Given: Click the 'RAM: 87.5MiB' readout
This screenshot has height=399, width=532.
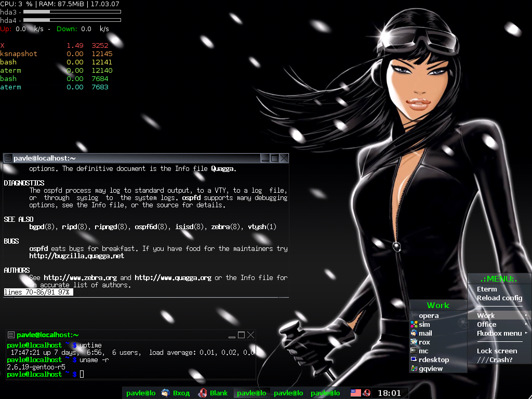Looking at the screenshot, I should (x=62, y=4).
